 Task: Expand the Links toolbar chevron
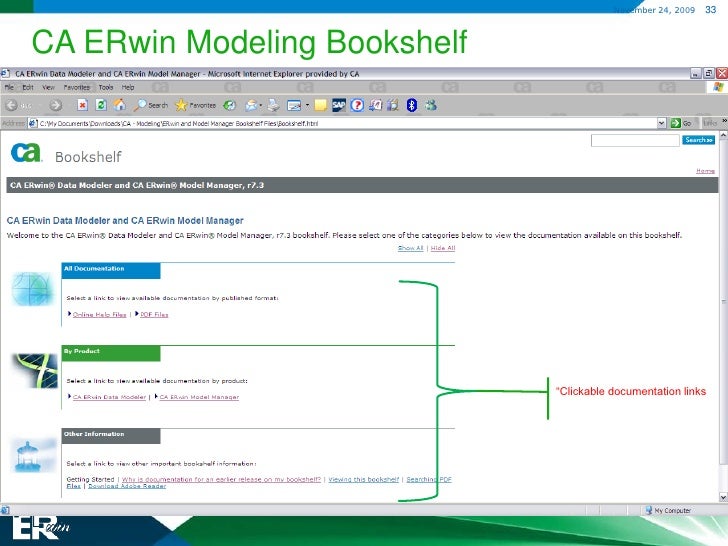(x=724, y=122)
